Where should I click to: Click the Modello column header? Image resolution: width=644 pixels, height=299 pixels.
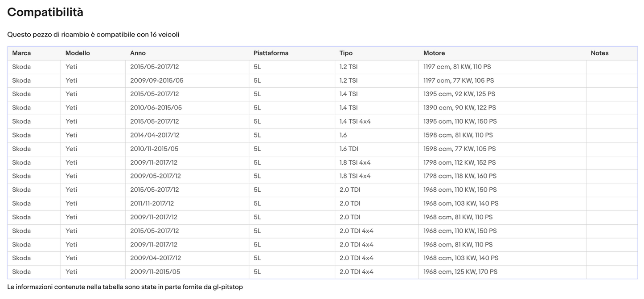(x=78, y=53)
